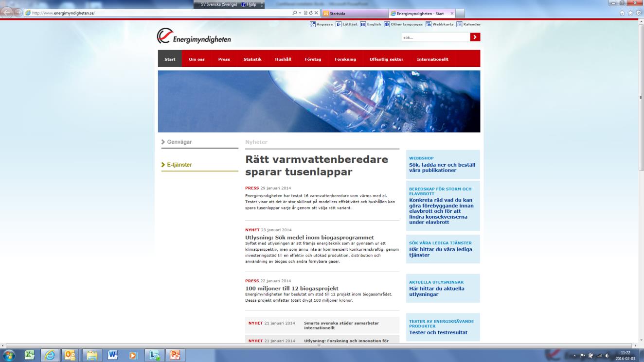
Task: Click the red search submit arrow button
Action: pos(475,37)
